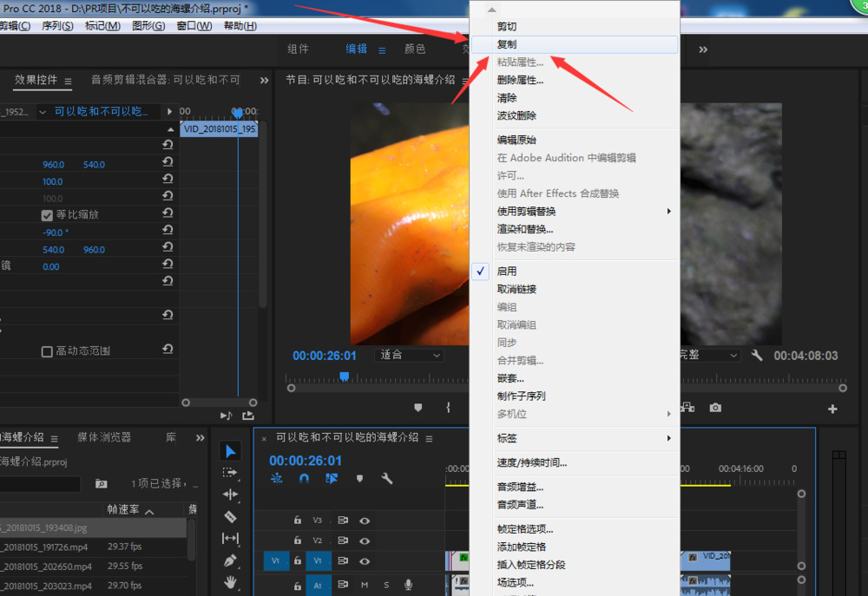Click the voice-over record microphone on A1
The height and width of the screenshot is (596, 868).
pos(407,585)
